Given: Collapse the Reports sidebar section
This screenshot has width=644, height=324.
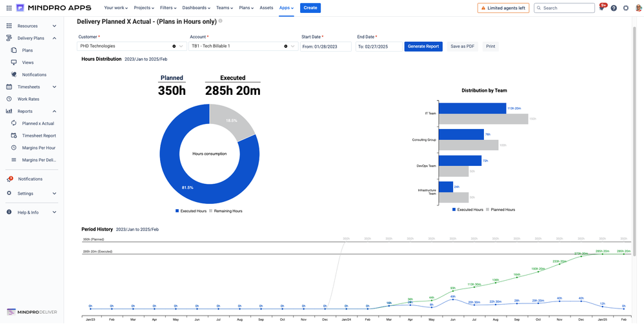Looking at the screenshot, I should pyautogui.click(x=54, y=111).
